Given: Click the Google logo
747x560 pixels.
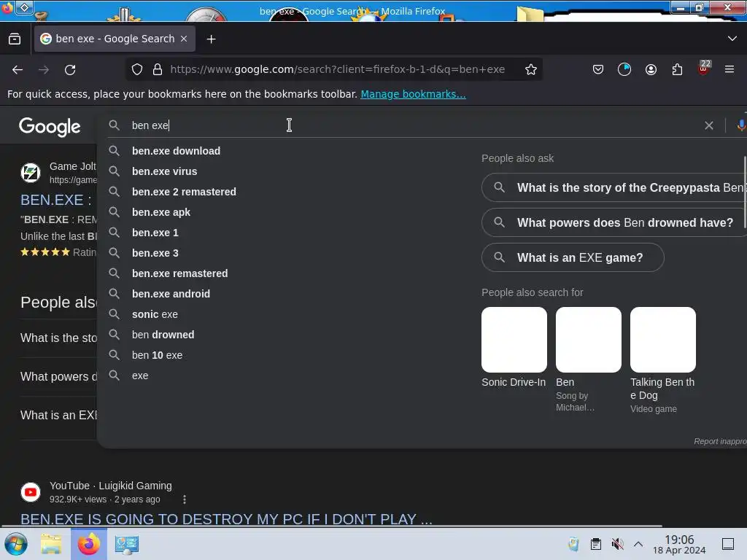Looking at the screenshot, I should 50,127.
